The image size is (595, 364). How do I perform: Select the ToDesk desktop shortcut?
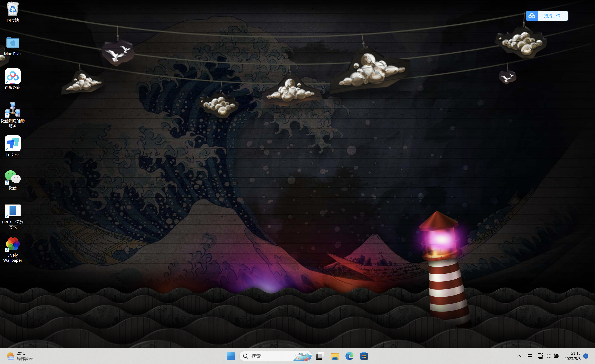point(13,143)
